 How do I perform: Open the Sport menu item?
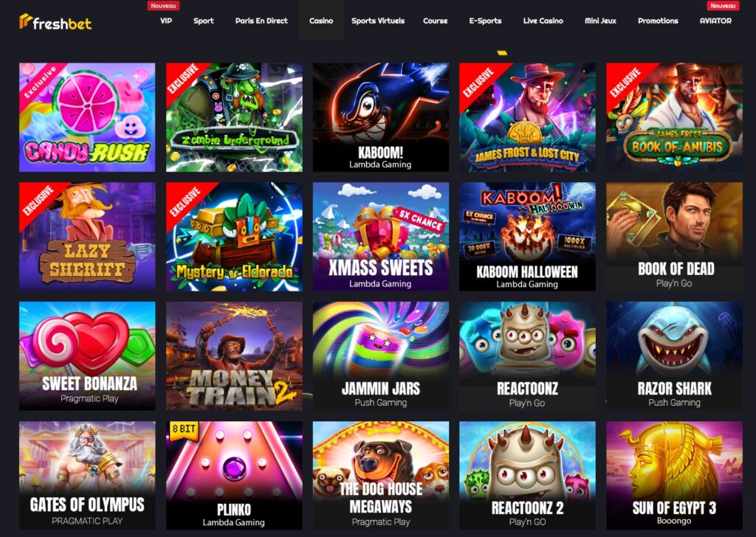click(x=204, y=21)
